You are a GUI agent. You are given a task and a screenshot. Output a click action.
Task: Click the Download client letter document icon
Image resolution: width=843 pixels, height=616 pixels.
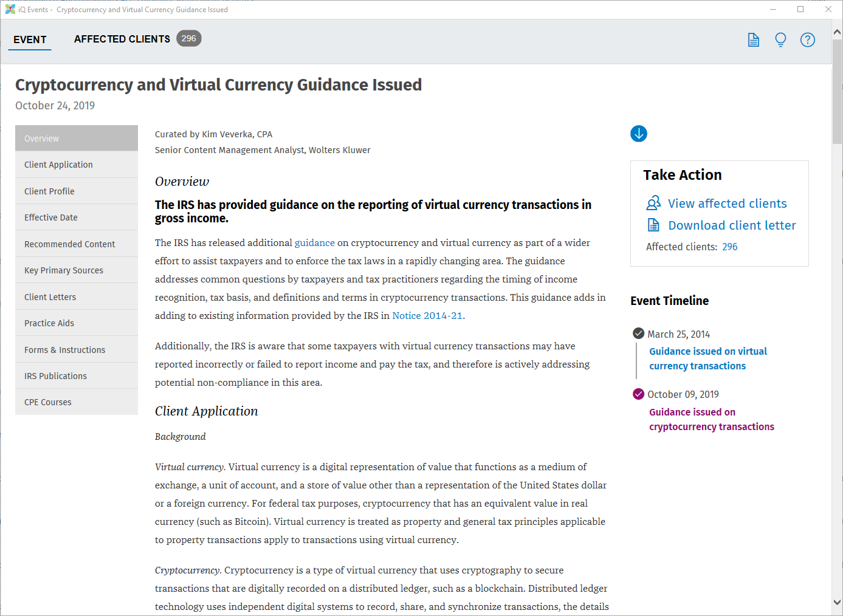click(653, 225)
